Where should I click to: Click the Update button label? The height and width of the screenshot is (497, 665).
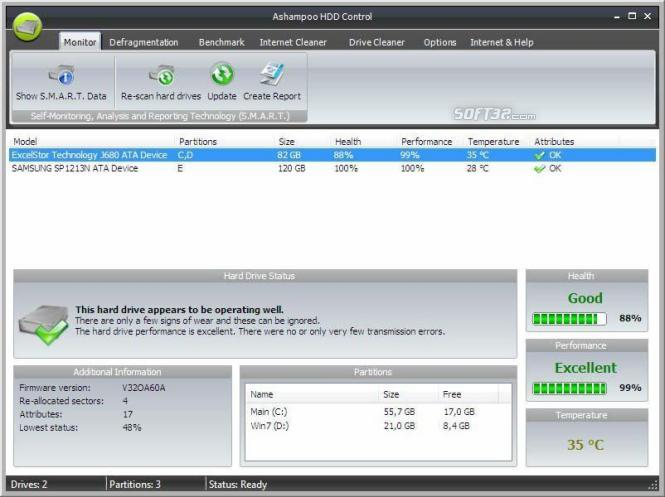[222, 96]
